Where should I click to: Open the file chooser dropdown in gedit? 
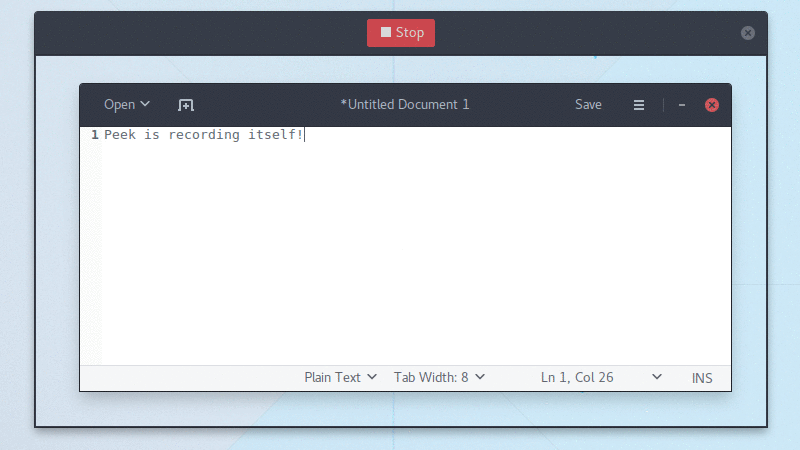pyautogui.click(x=127, y=105)
